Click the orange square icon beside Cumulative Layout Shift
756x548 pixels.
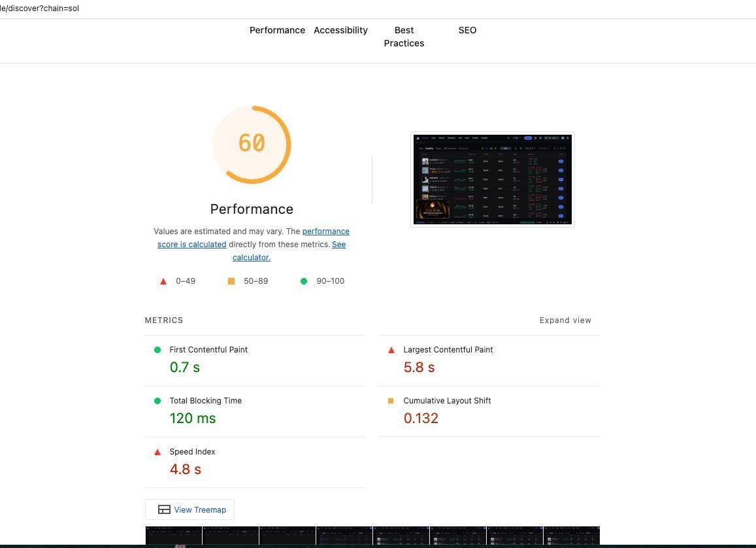click(x=391, y=401)
